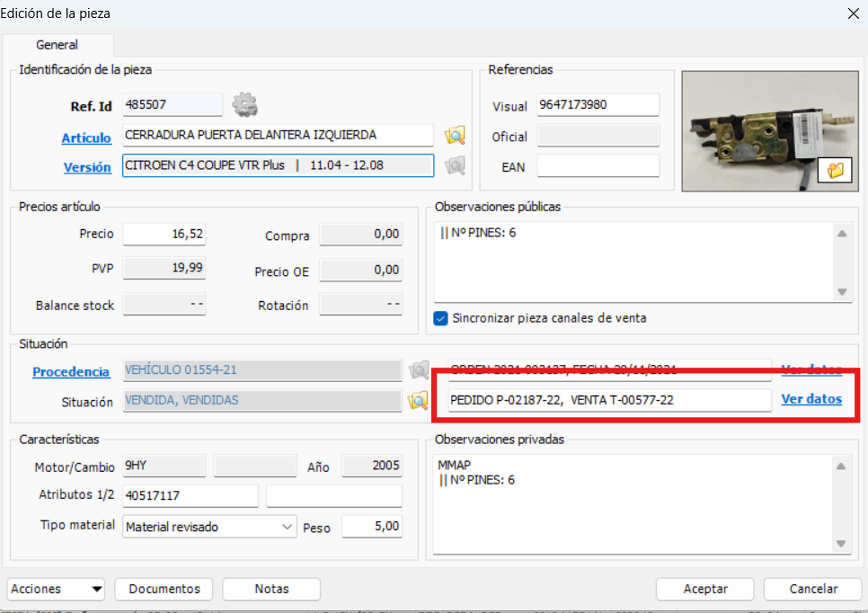Screen dimensions: 868x613
Task: Follow the Artículo hyperlink
Action: [x=87, y=136]
